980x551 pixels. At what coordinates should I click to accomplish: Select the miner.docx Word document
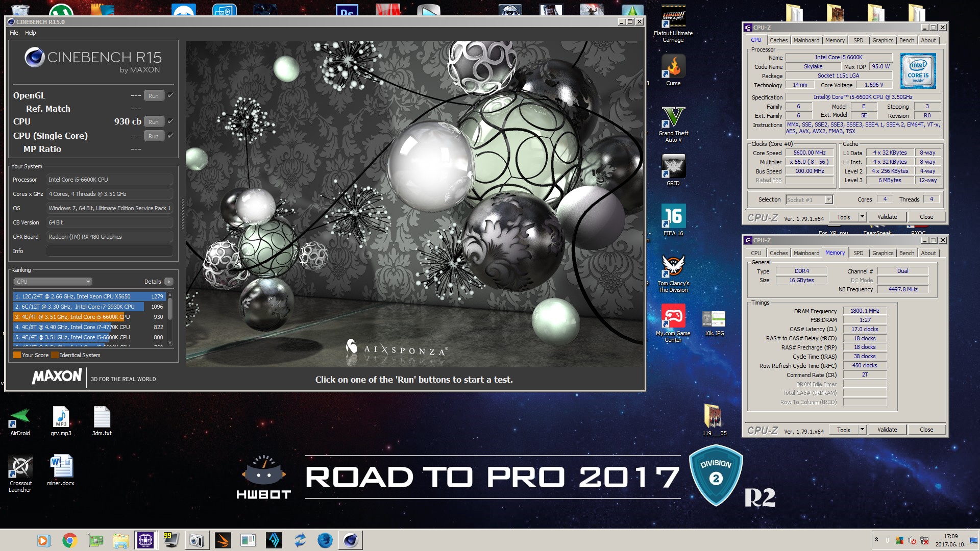click(61, 470)
